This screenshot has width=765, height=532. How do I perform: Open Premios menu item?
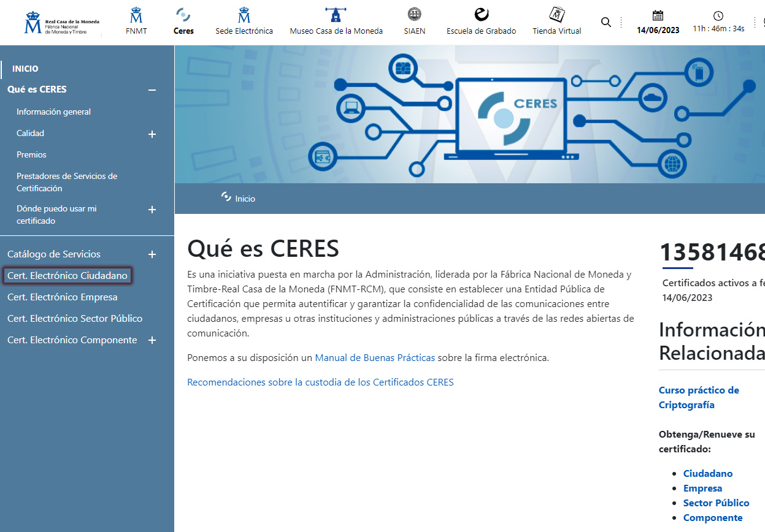click(31, 154)
